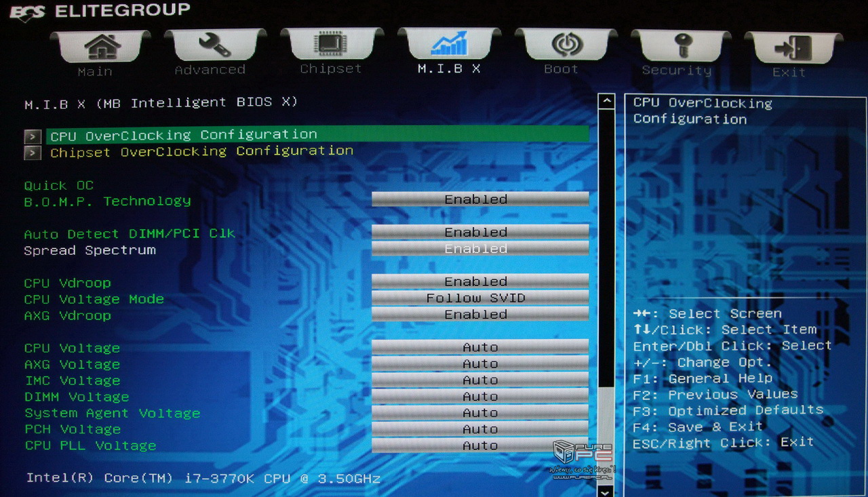This screenshot has height=497, width=868.
Task: Select the System Agent Voltage label
Action: [113, 413]
